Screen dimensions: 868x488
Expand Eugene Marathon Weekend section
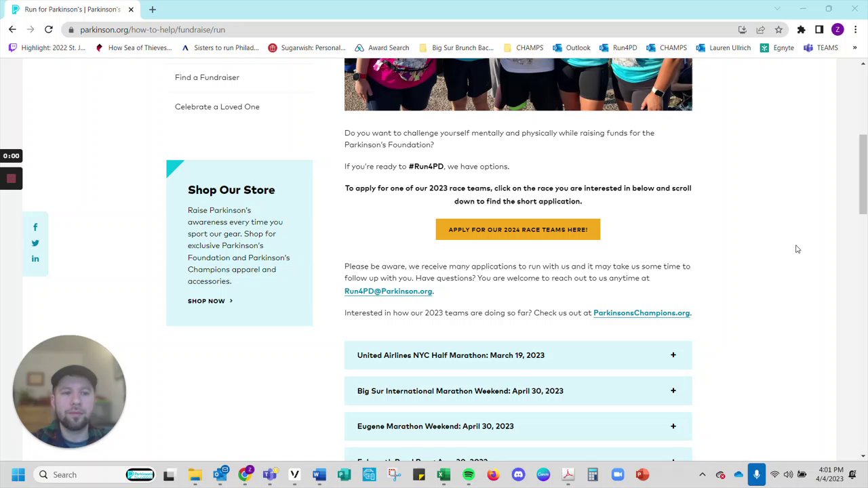[x=518, y=426]
